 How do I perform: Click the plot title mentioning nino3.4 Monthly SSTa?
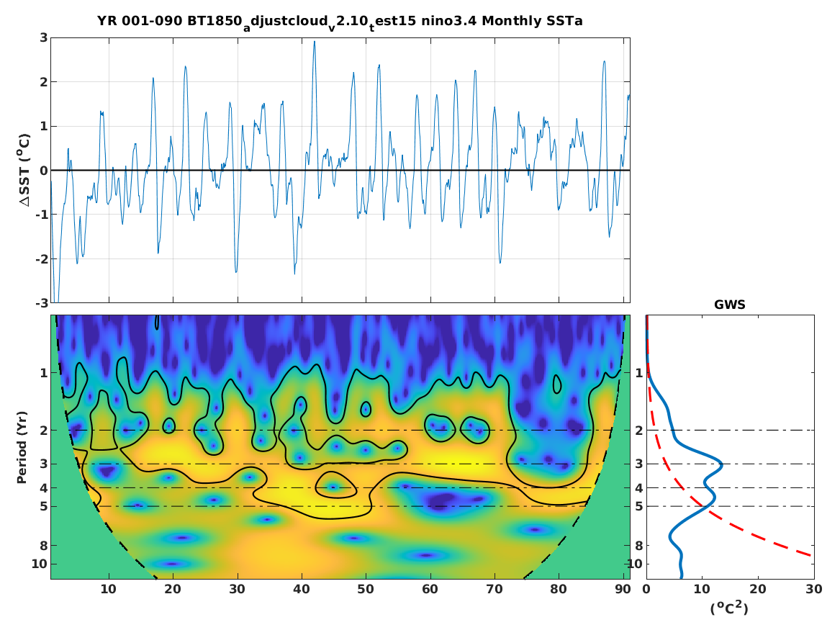[340, 22]
